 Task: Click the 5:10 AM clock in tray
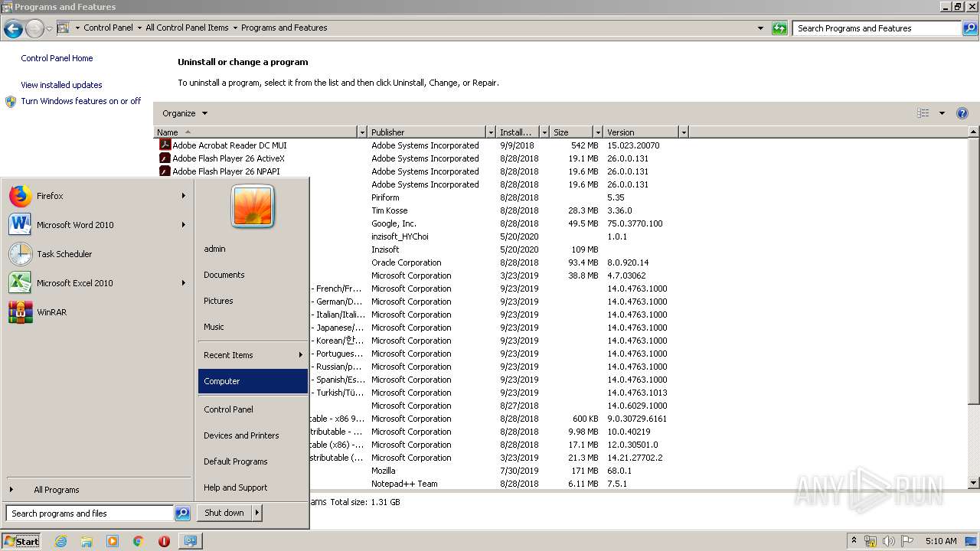coord(941,541)
